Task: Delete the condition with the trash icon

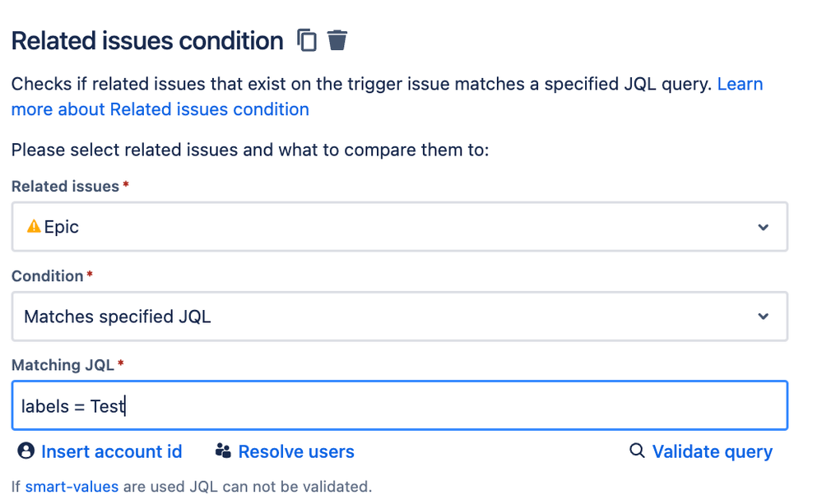Action: click(x=337, y=40)
